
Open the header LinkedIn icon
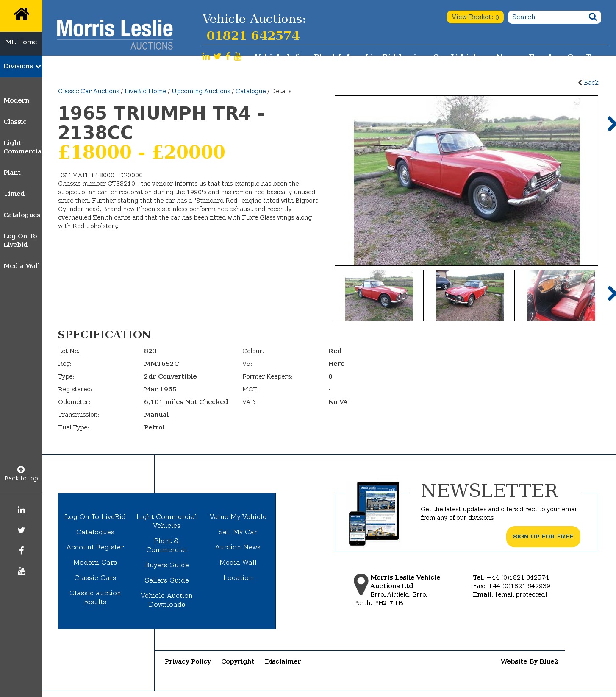(x=206, y=56)
